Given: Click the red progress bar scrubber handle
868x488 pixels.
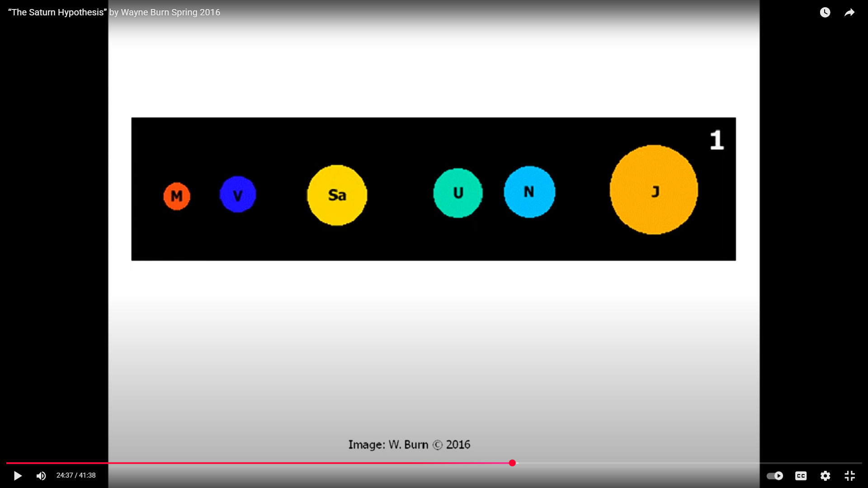Looking at the screenshot, I should [x=512, y=463].
